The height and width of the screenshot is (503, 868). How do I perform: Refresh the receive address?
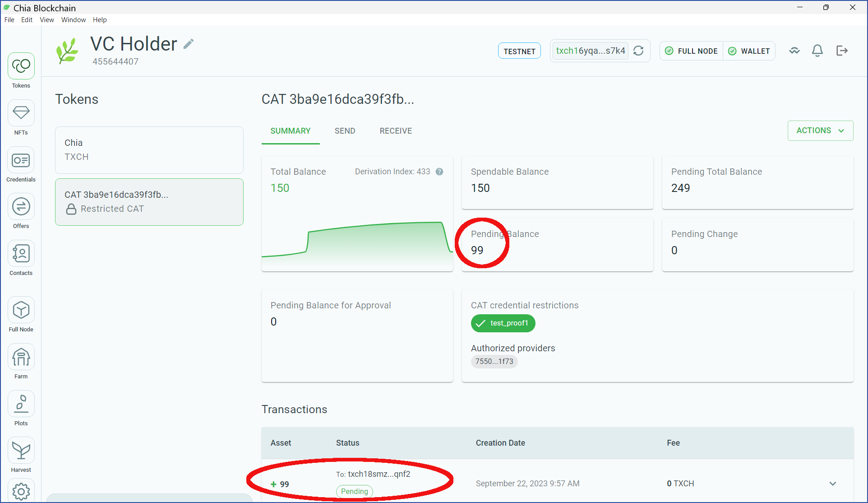click(x=638, y=51)
